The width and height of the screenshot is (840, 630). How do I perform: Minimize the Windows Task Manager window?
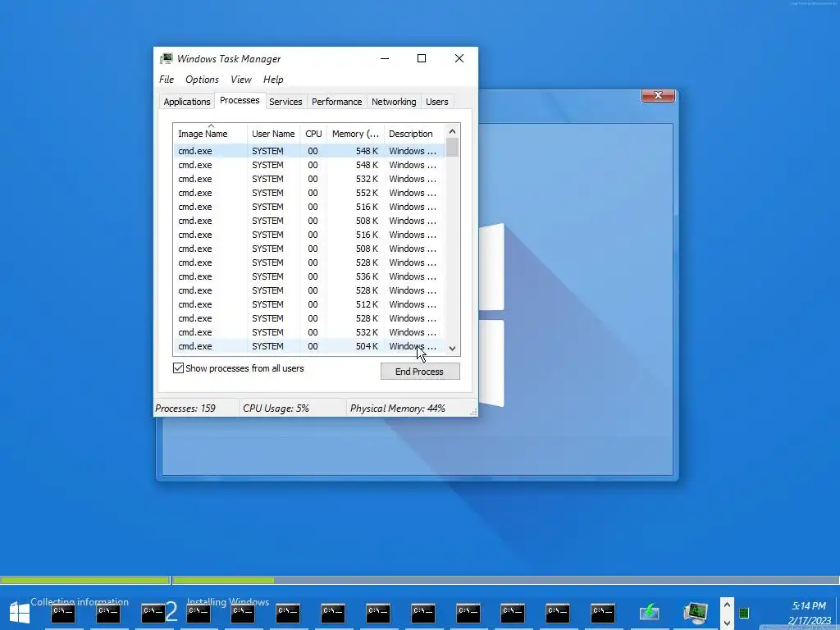[x=385, y=58]
